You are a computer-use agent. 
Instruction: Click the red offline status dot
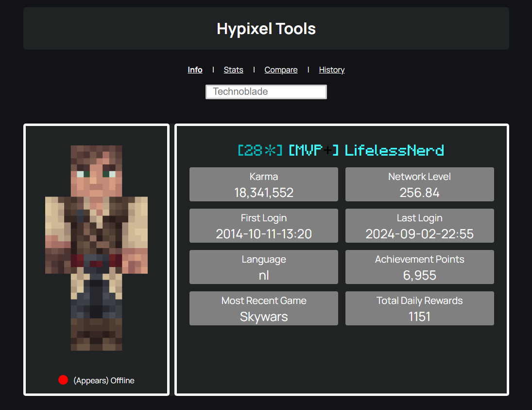click(x=63, y=380)
